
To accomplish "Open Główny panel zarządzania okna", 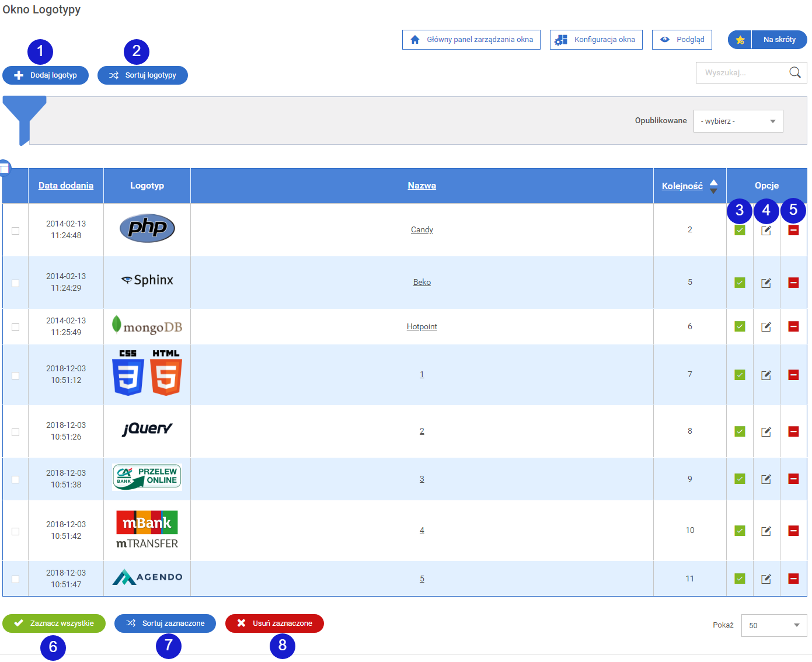I will coord(471,40).
